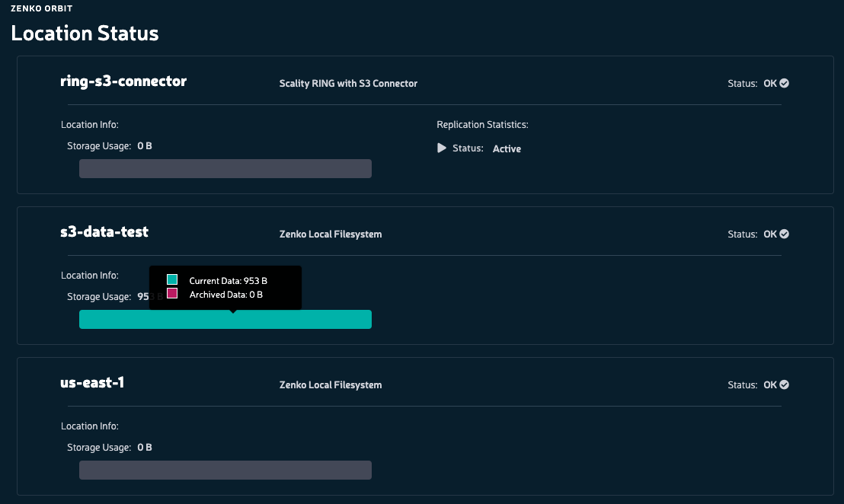
Task: Click the empty storage bar for us-east-1
Action: tap(225, 470)
